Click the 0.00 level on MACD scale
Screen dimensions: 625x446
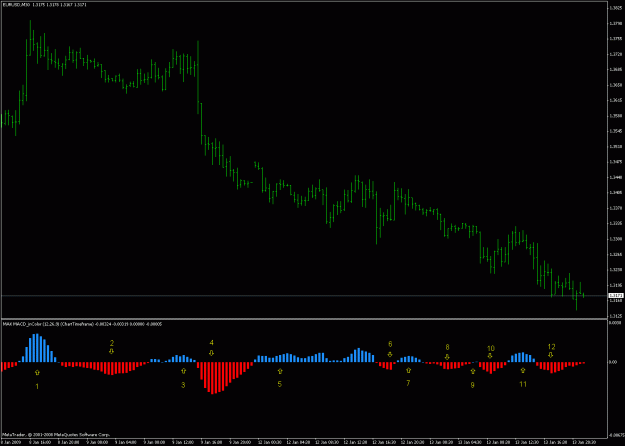tap(613, 362)
